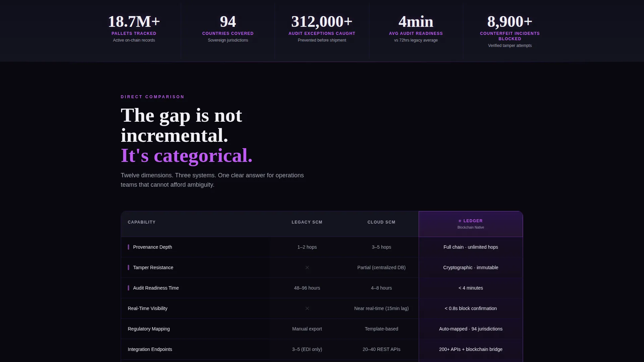This screenshot has height=362, width=644.
Task: Click the 'Template-based' cell
Action: click(381, 329)
